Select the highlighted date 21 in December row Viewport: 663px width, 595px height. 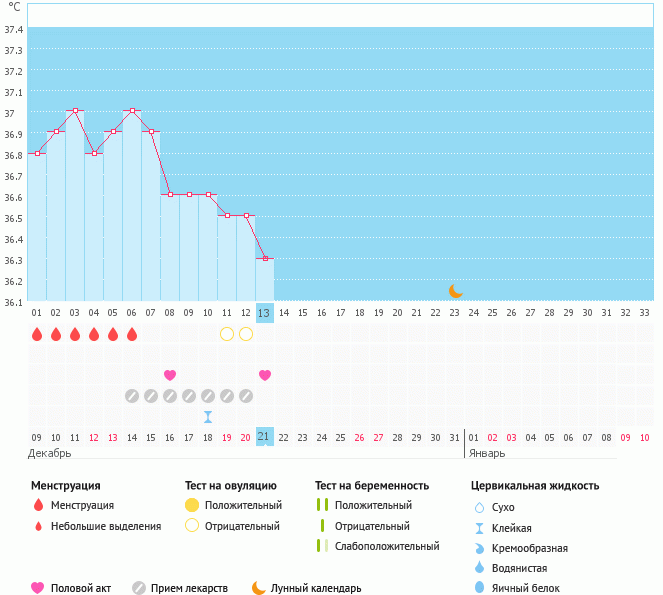coord(264,438)
